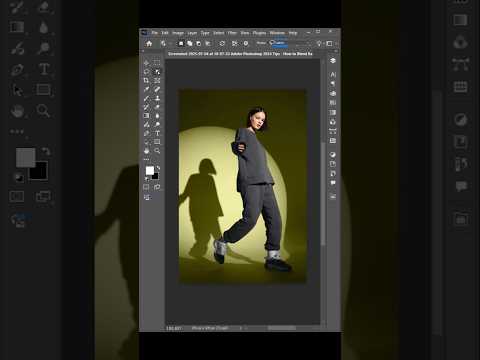Click the white foreground color swatch
The image size is (480, 360).
[150, 170]
